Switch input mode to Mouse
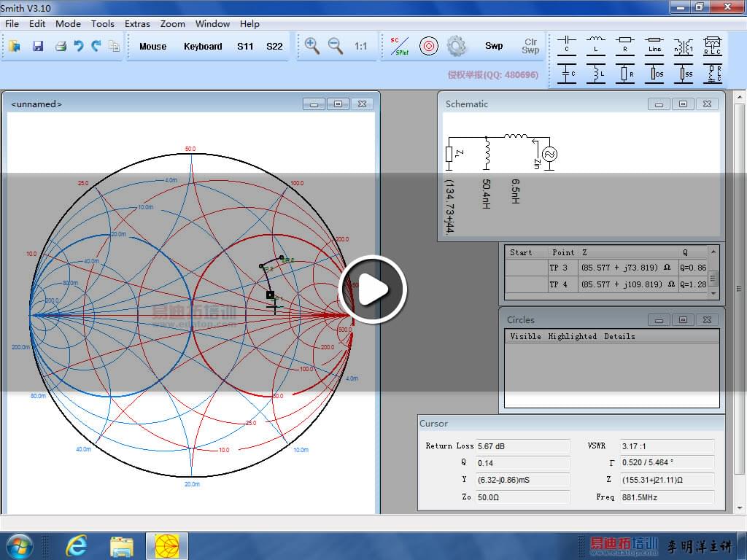This screenshot has width=747, height=560. coord(153,46)
